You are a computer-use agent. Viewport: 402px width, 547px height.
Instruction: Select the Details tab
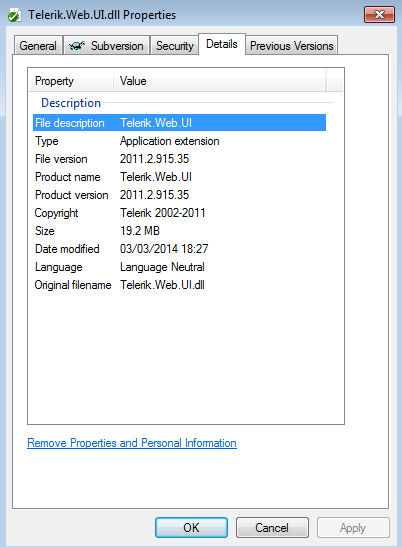point(222,44)
